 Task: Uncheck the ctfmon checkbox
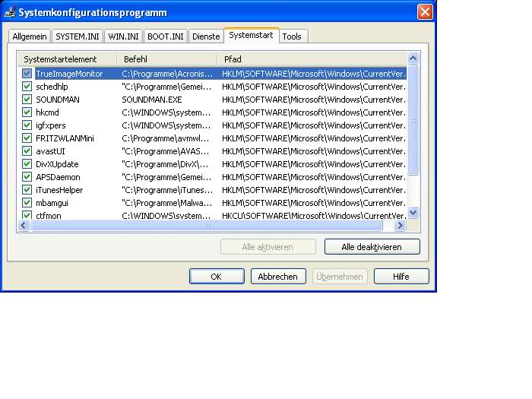27,215
